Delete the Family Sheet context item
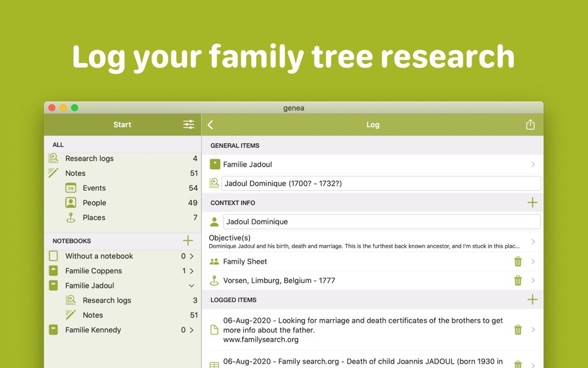Image resolution: width=588 pixels, height=368 pixels. click(518, 261)
